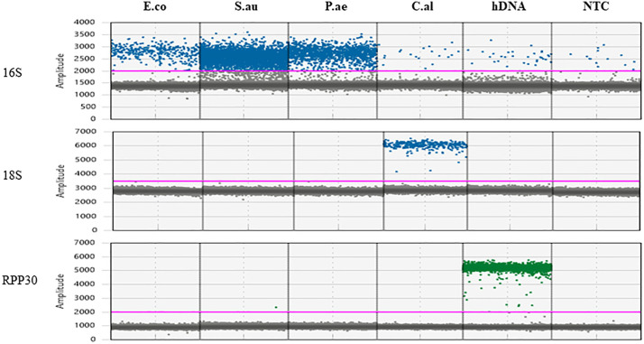Click the Amplitude axis title of 16S plot
Image resolution: width=644 pixels, height=344 pixels.
[61, 70]
